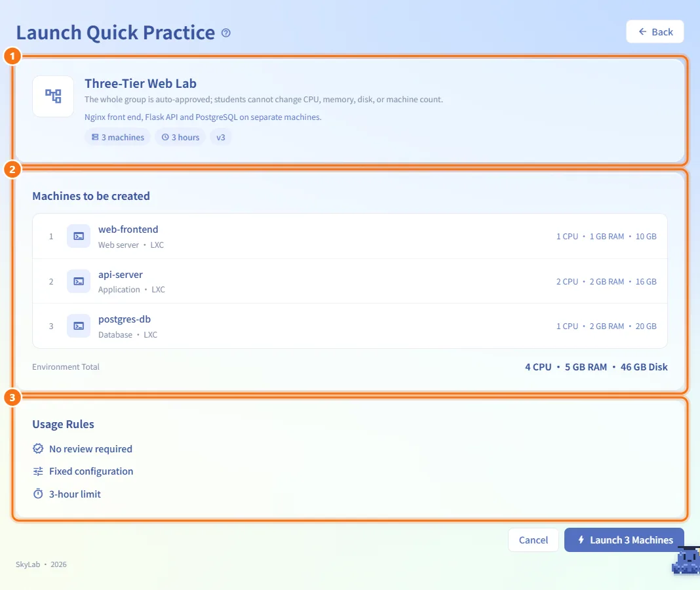Image resolution: width=700 pixels, height=590 pixels.
Task: Click the 'Fixed configuration' text
Action: click(91, 471)
